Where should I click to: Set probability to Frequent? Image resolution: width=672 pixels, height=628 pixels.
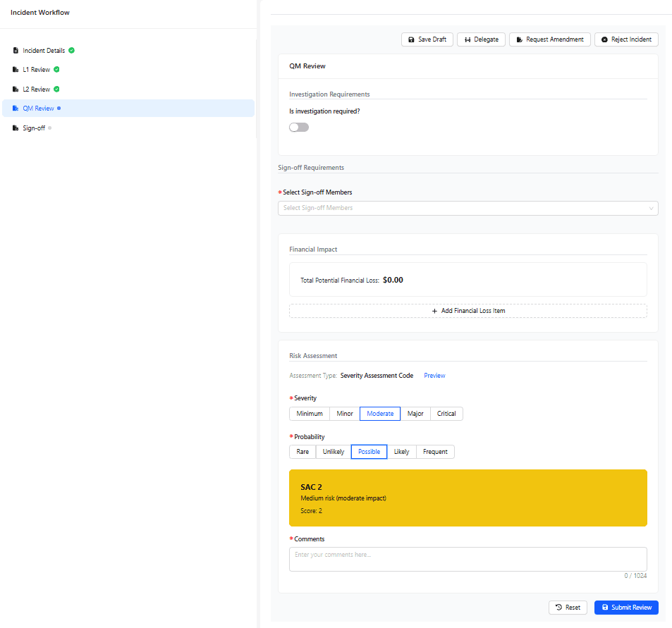(435, 452)
